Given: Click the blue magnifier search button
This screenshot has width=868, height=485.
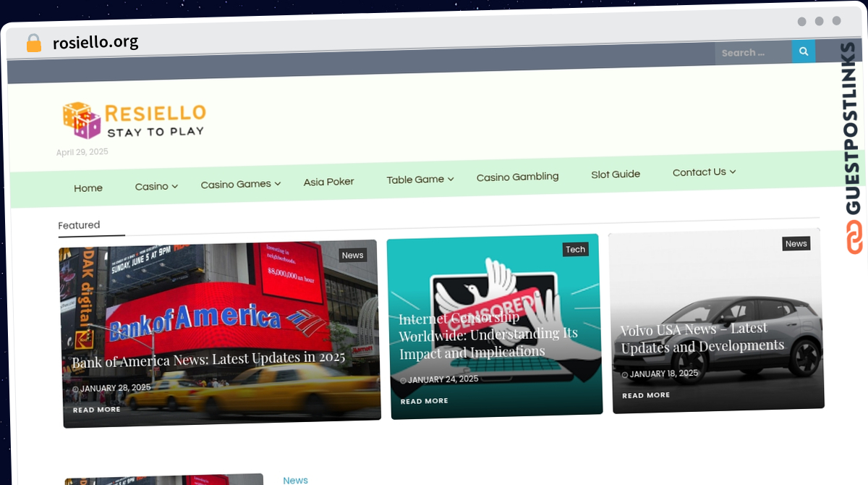Looking at the screenshot, I should 803,51.
